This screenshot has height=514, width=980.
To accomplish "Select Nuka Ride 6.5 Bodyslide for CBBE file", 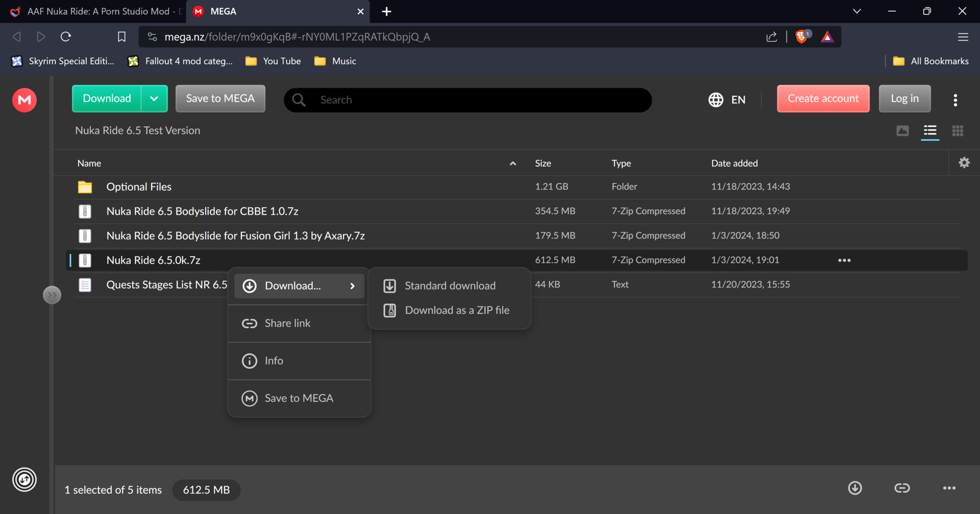I will click(x=202, y=211).
